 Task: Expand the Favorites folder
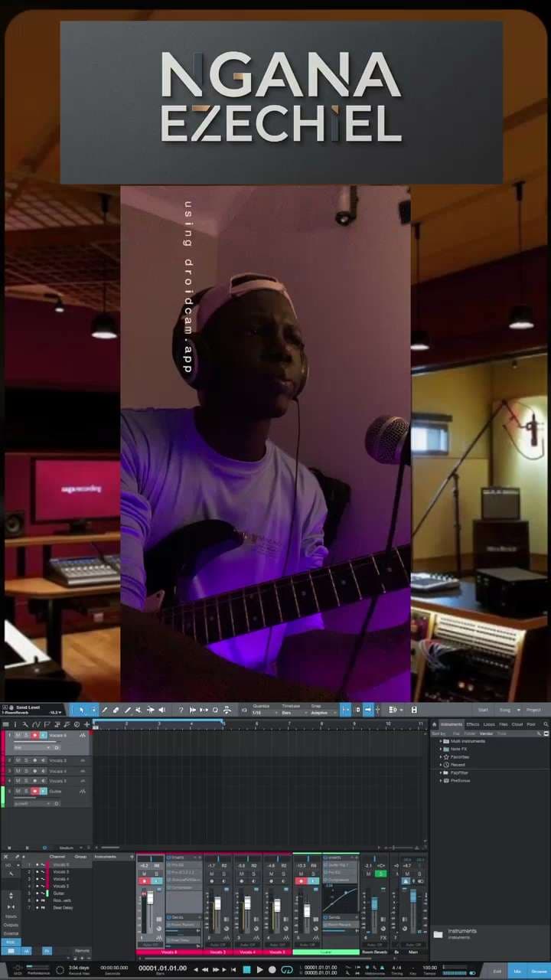click(441, 756)
